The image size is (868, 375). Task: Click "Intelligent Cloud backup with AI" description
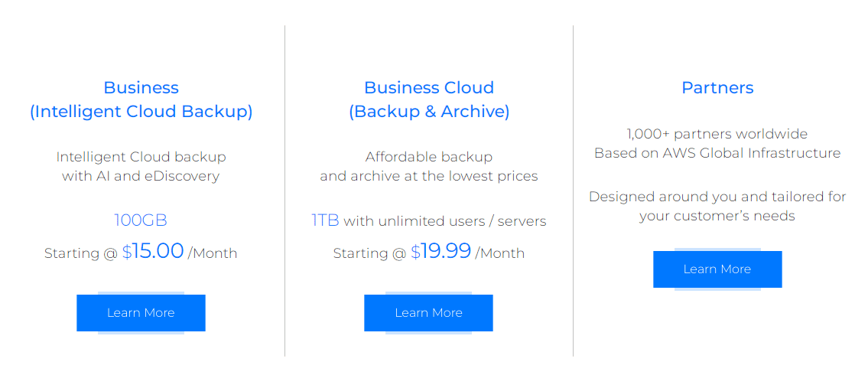click(x=141, y=166)
